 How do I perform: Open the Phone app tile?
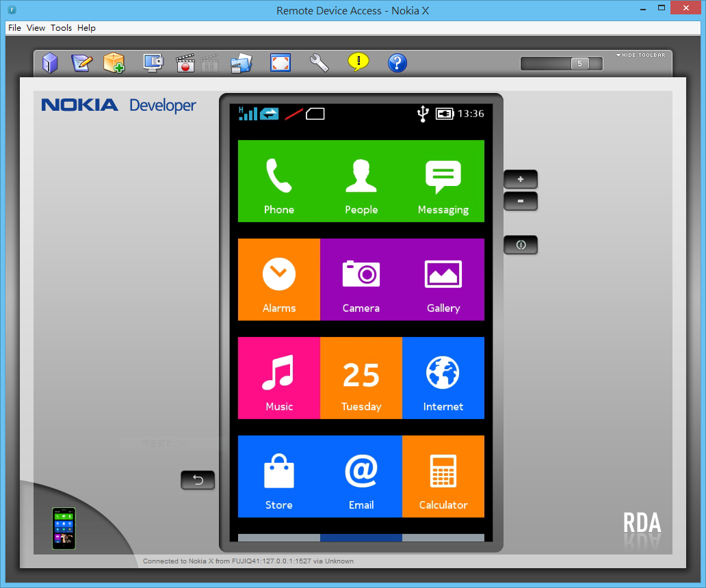(x=279, y=181)
